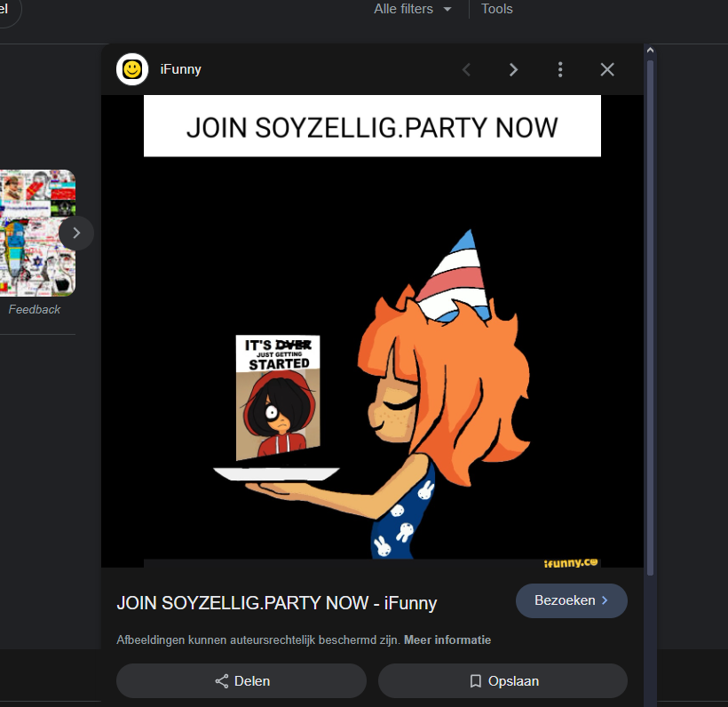Open the Alle filters dropdown
Screen dimensions: 728x707
413,9
